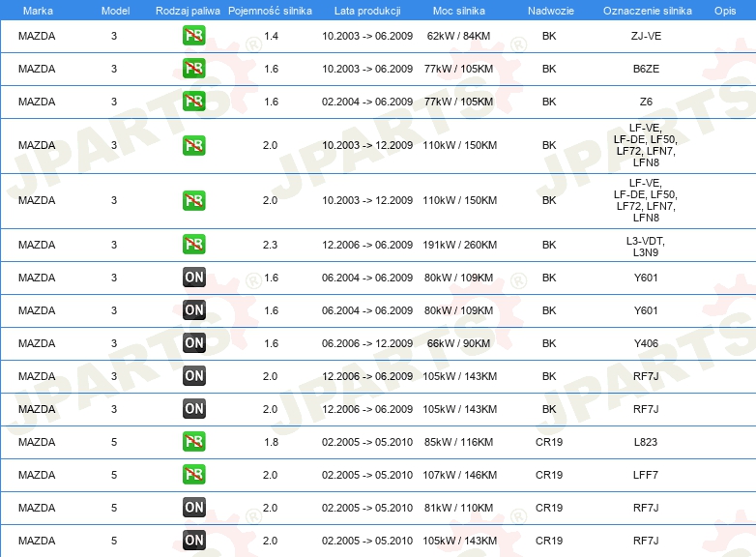Click ON diesel icon in 81kW / 110KM row

(x=193, y=507)
